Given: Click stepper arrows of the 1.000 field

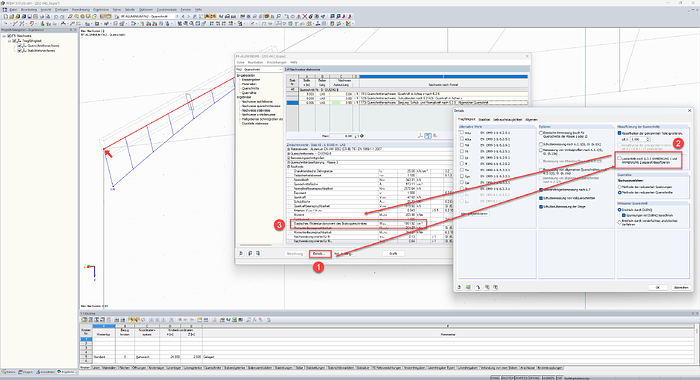Looking at the screenshot, I should click(648, 139).
